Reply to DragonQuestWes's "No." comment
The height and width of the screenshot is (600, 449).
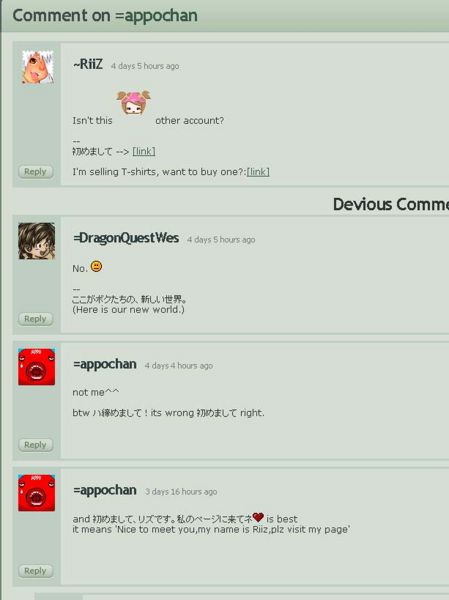(x=35, y=319)
